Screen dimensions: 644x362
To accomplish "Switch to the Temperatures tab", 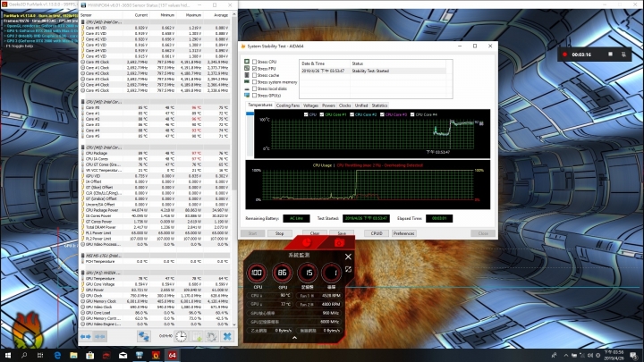I will tap(260, 105).
